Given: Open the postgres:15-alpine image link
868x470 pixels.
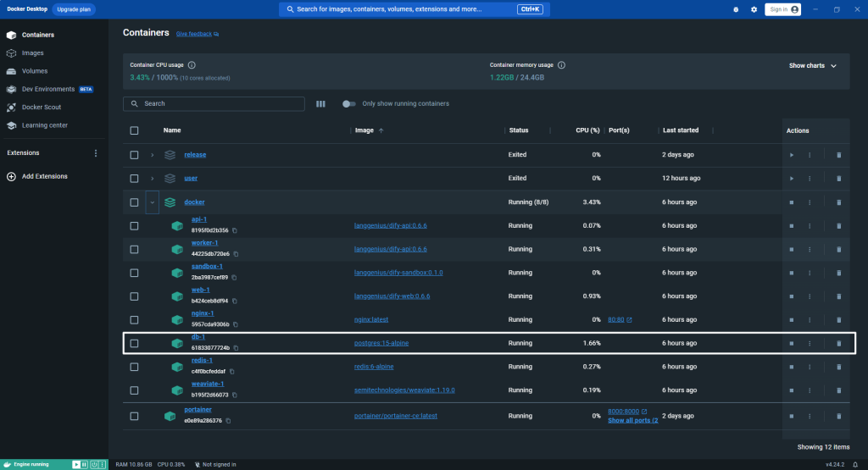Looking at the screenshot, I should [x=381, y=343].
